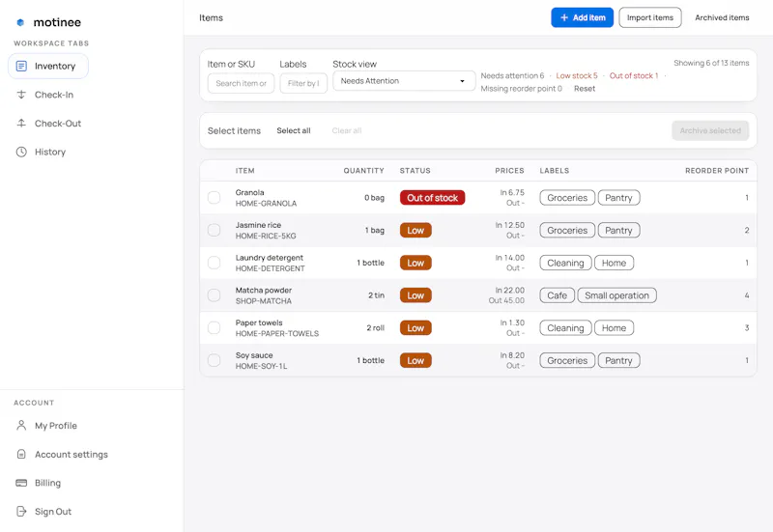Click SKU HOME-PAPER-TOWELS
773x532 pixels.
277,333
